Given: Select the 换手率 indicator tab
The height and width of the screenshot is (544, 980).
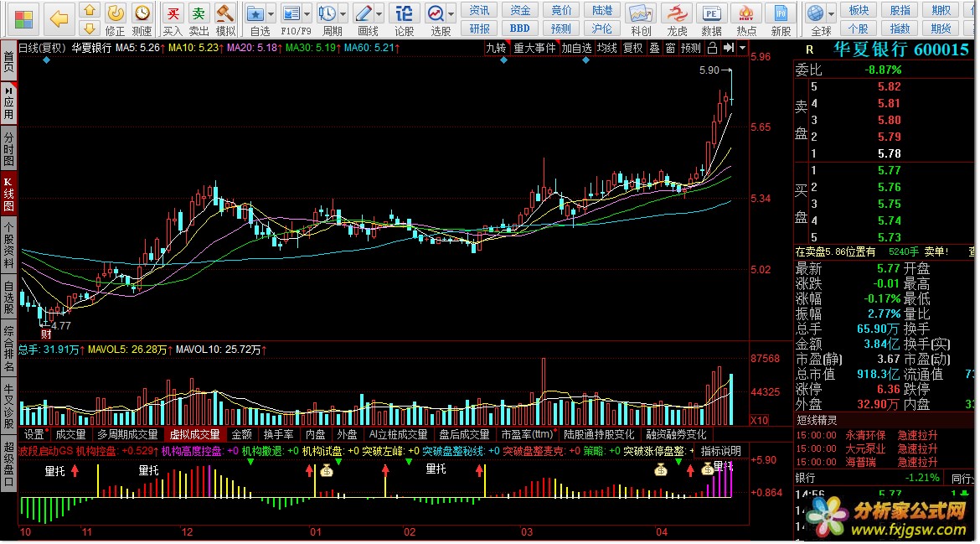Looking at the screenshot, I should pyautogui.click(x=278, y=434).
